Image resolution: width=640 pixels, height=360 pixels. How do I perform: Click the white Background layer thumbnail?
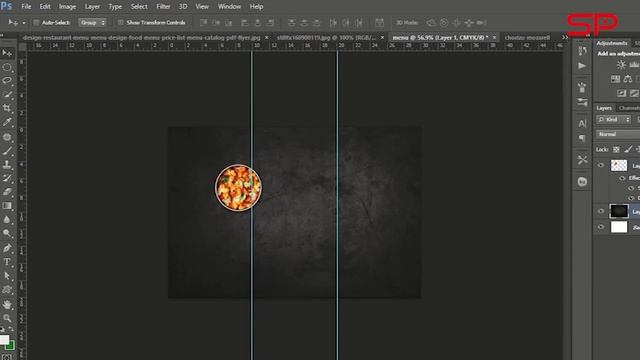click(x=619, y=227)
